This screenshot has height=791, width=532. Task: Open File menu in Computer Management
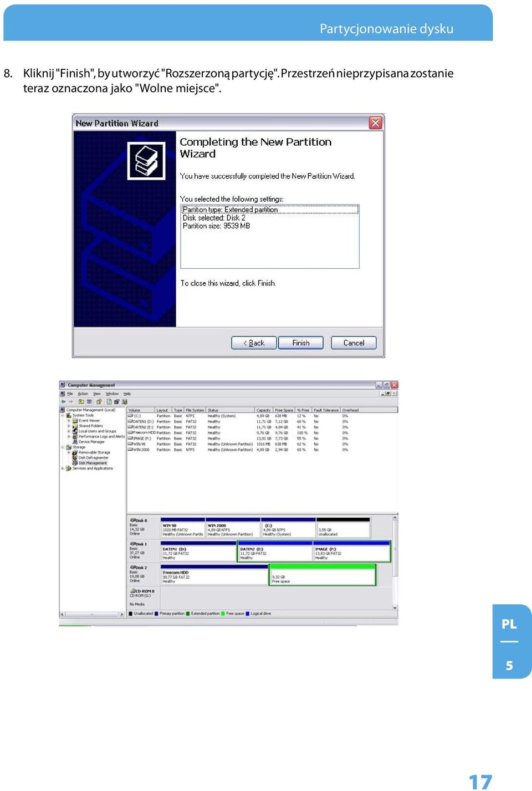pos(70,394)
